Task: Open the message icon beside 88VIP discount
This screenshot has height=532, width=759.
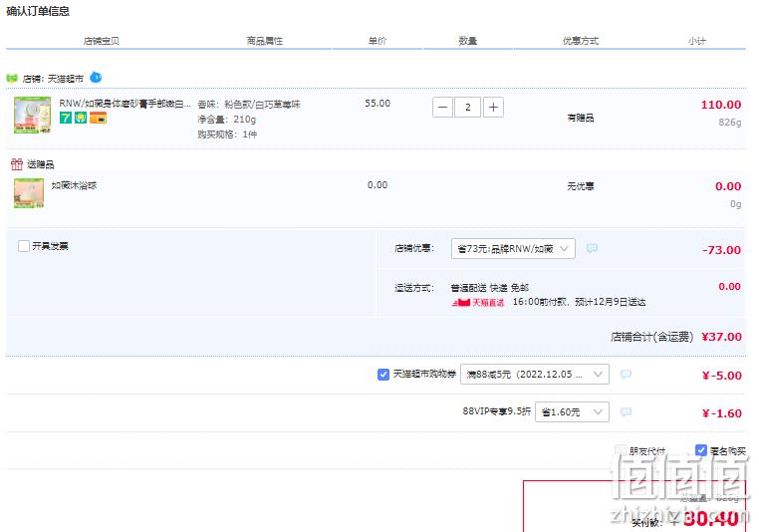Action: tap(626, 411)
